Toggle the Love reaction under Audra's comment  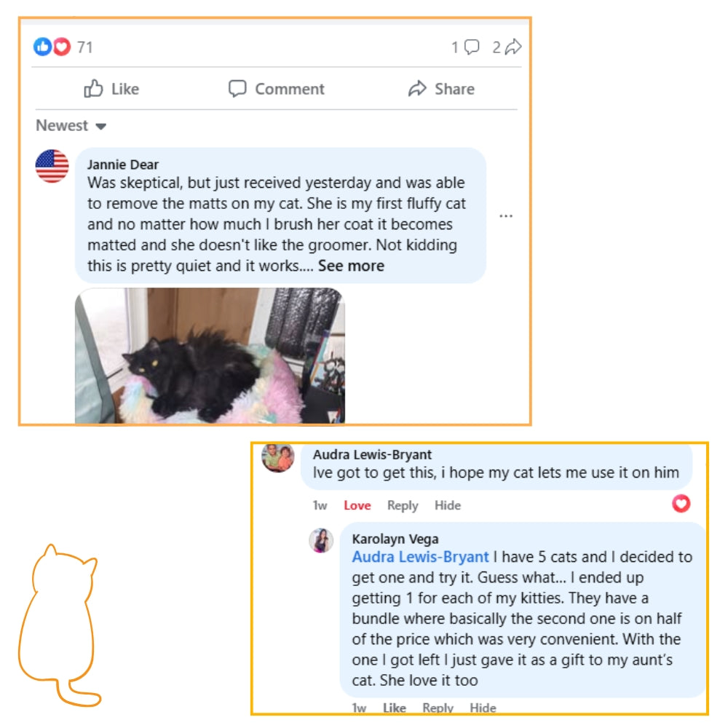[357, 505]
